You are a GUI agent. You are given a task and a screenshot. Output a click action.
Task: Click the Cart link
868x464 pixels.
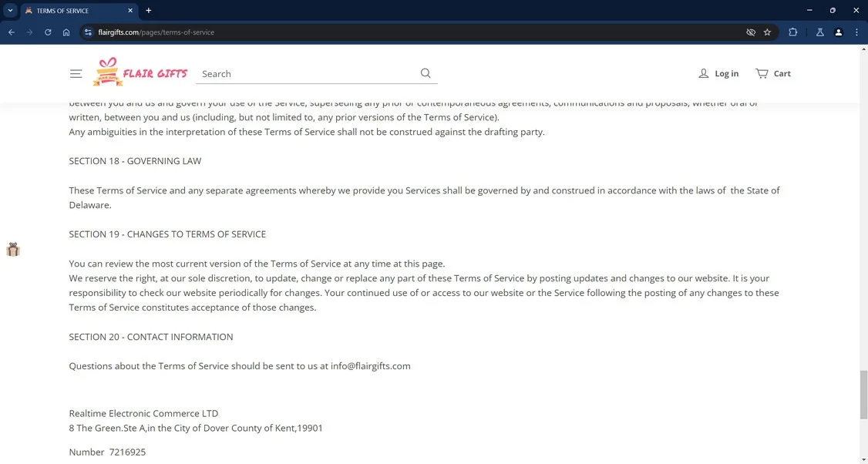click(782, 73)
